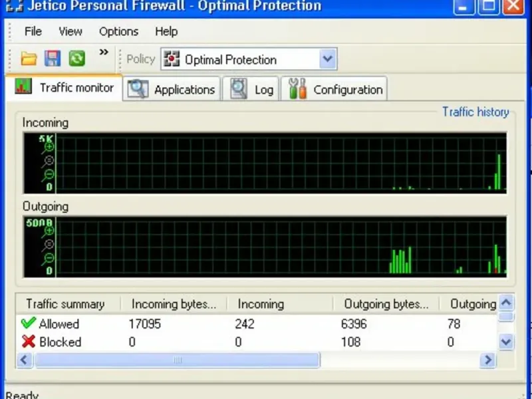Click the red Blocked X icon
The width and height of the screenshot is (532, 399).
click(29, 341)
